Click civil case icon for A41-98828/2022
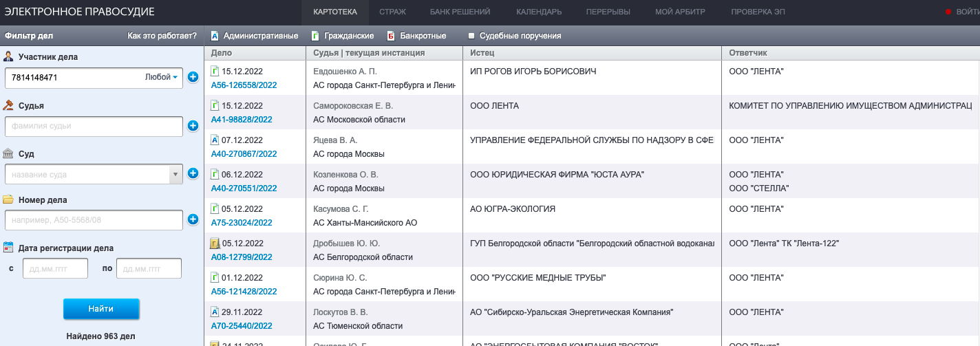 click(215, 105)
